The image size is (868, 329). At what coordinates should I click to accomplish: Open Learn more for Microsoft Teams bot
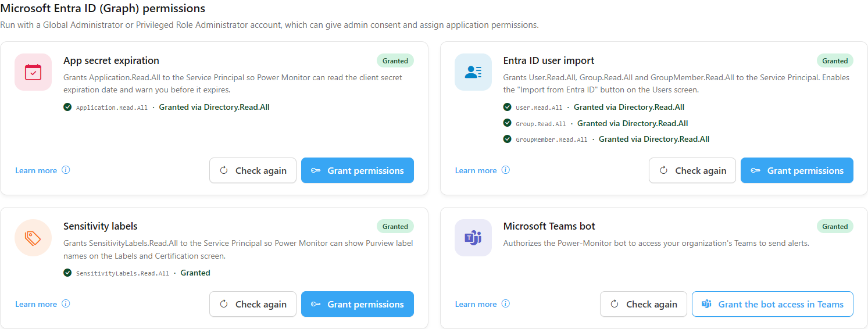point(476,304)
